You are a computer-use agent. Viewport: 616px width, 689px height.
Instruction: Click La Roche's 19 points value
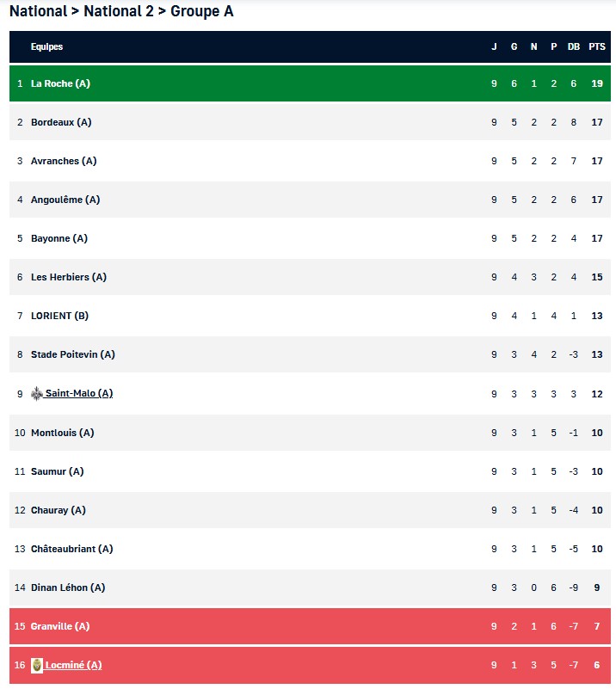[597, 83]
